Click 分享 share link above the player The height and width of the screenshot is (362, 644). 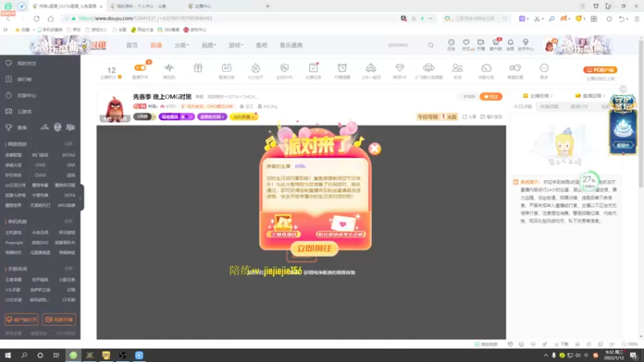[469, 117]
